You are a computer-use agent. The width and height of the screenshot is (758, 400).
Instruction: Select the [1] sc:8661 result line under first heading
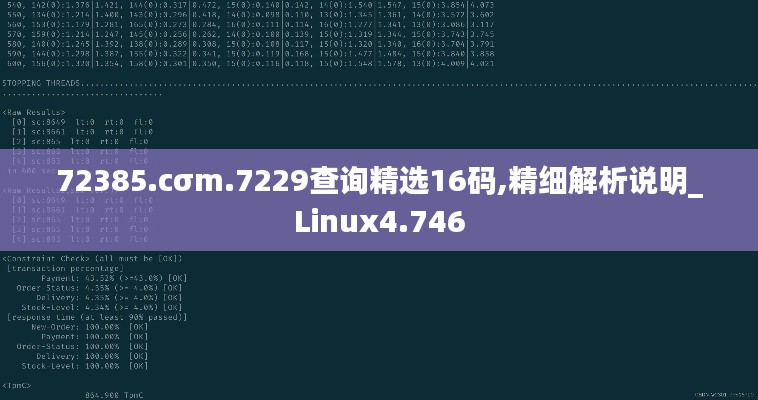(x=82, y=132)
